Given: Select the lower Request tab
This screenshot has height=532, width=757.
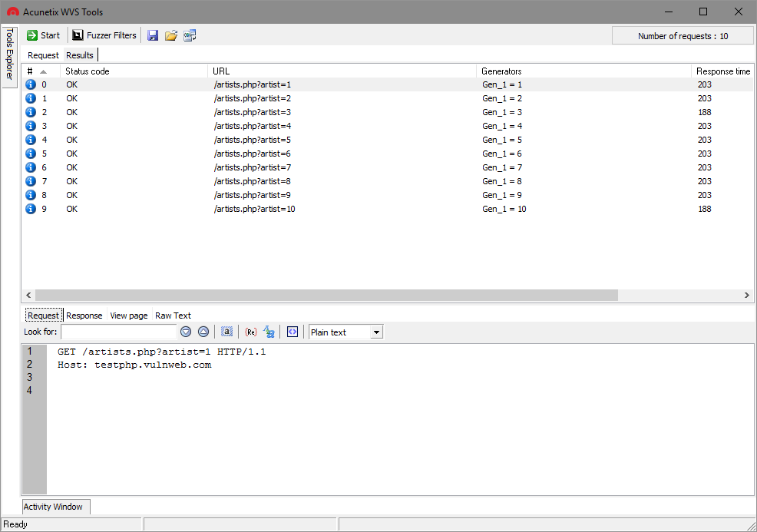Looking at the screenshot, I should pyautogui.click(x=44, y=316).
